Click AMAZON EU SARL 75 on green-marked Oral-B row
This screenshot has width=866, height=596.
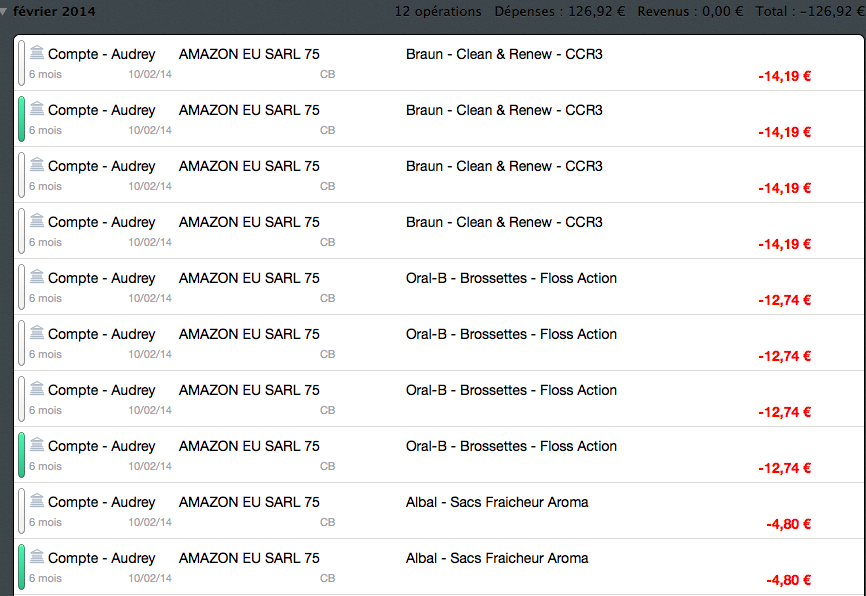click(x=249, y=446)
